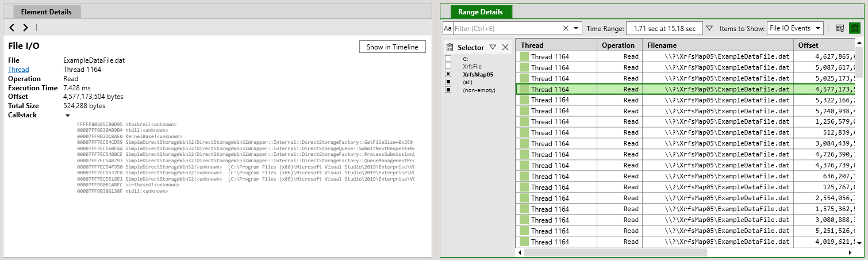Check the C: selector checkbox
The width and height of the screenshot is (868, 260).
coord(448,59)
